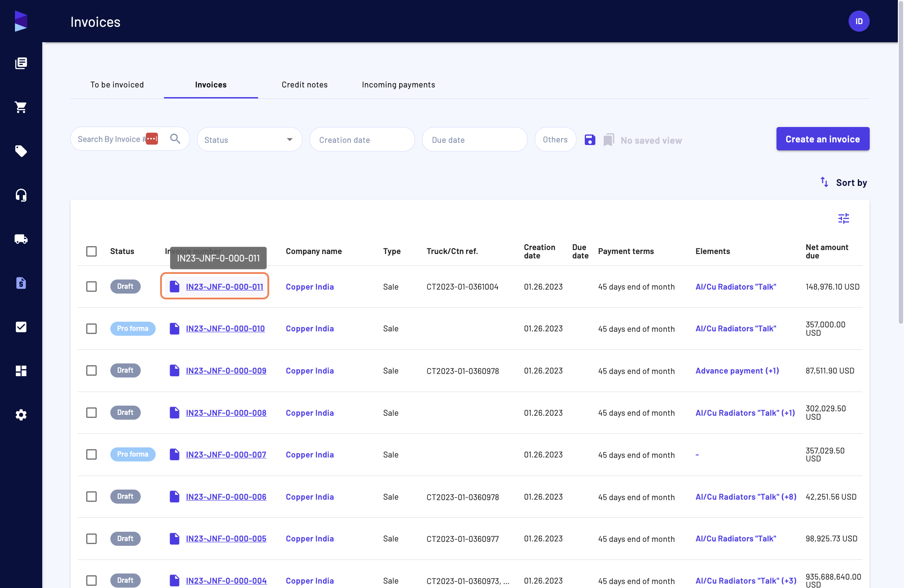Image resolution: width=904 pixels, height=588 pixels.
Task: Switch to the Credit notes tab
Action: click(x=304, y=85)
